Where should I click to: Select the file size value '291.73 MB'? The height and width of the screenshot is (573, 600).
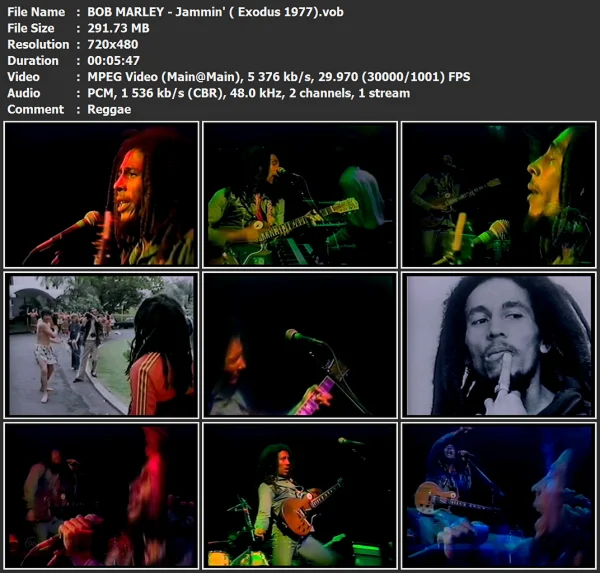pyautogui.click(x=118, y=28)
